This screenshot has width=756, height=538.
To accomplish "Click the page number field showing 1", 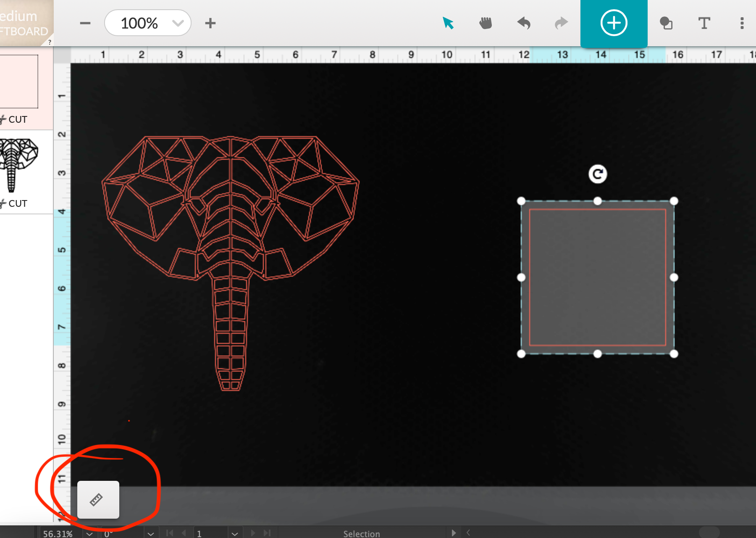I will click(x=206, y=533).
